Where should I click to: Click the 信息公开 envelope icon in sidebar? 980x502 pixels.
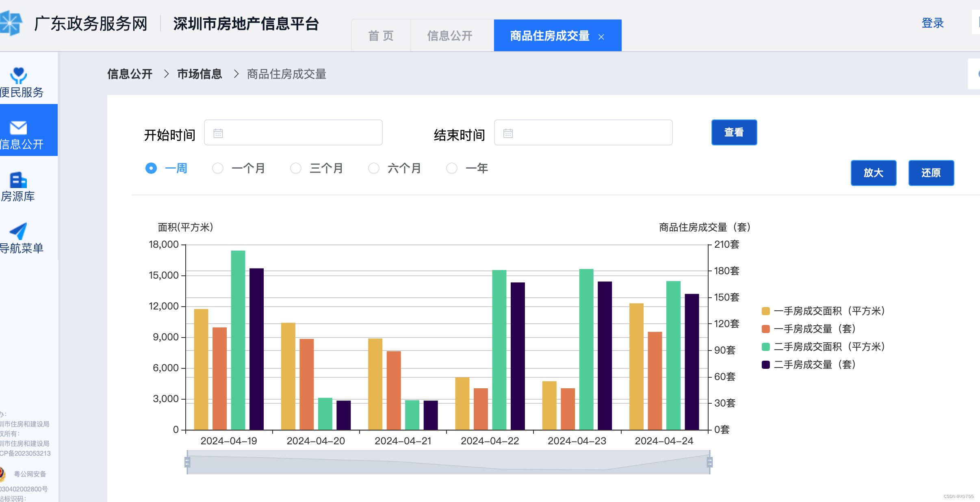click(18, 128)
